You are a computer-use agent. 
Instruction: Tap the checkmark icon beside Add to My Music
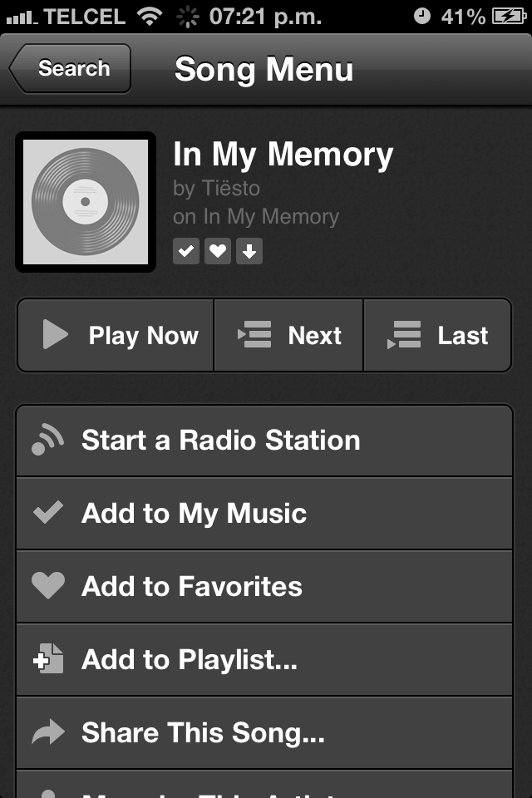click(x=47, y=513)
